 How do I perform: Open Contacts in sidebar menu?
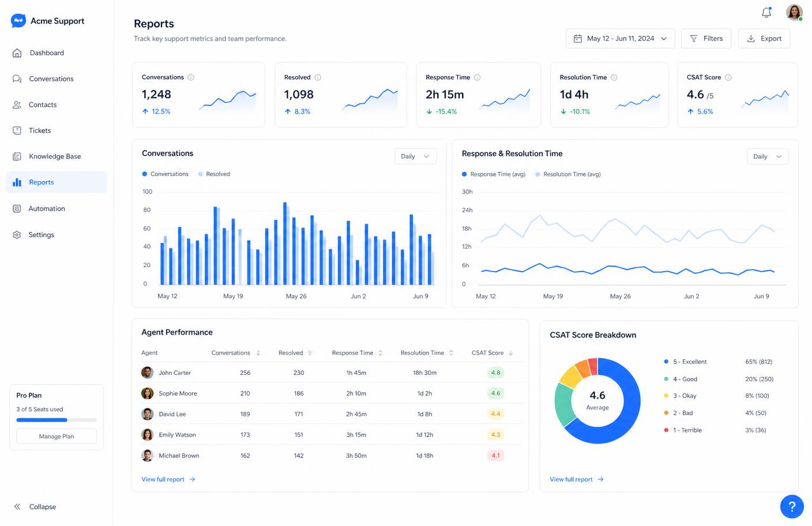[x=57, y=105]
